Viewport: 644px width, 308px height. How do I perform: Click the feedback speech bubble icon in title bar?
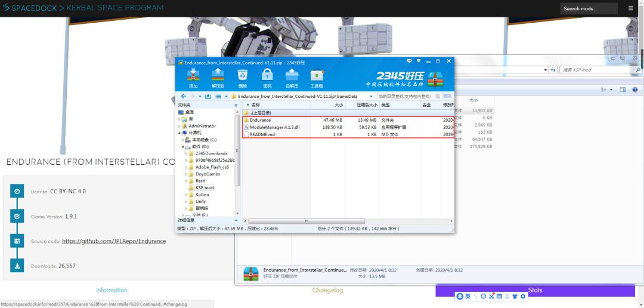[410, 61]
